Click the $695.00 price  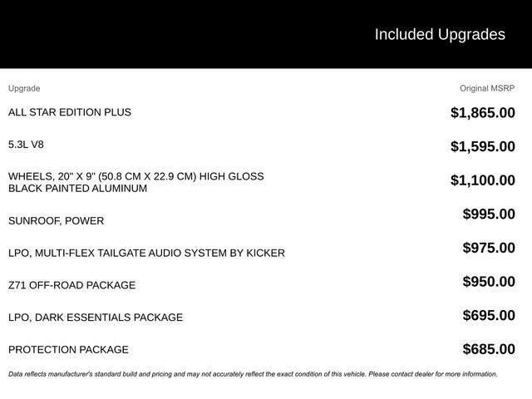pos(489,315)
